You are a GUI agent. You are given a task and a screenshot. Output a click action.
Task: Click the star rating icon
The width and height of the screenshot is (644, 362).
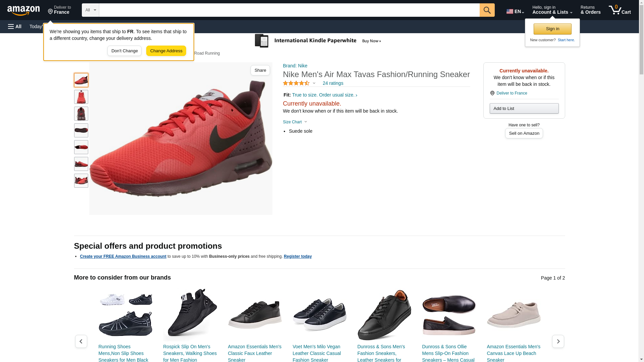coord(296,83)
